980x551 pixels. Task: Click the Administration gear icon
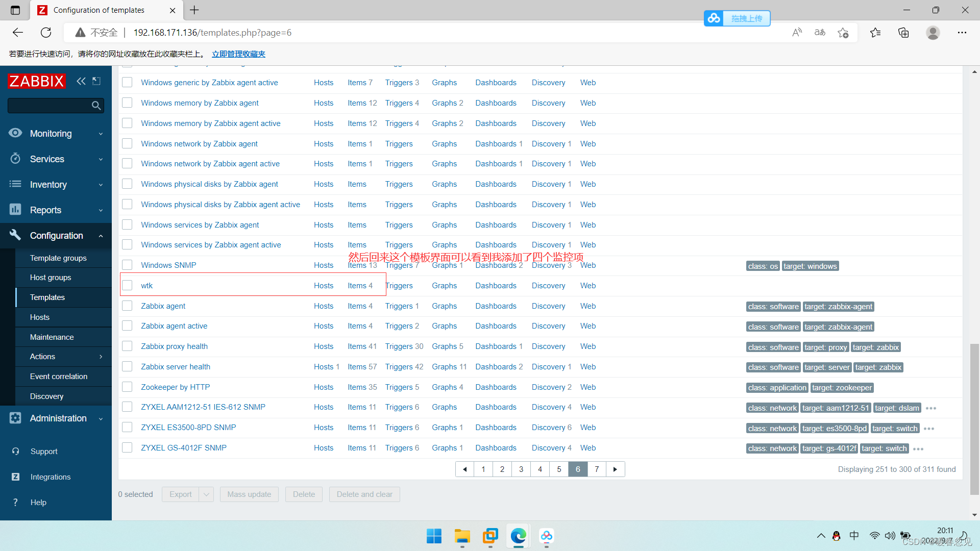point(15,418)
